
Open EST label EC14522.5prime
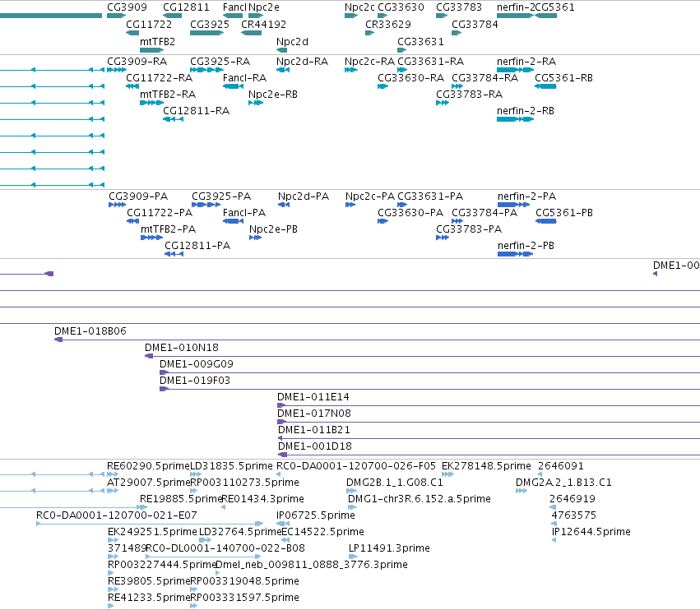click(x=323, y=532)
